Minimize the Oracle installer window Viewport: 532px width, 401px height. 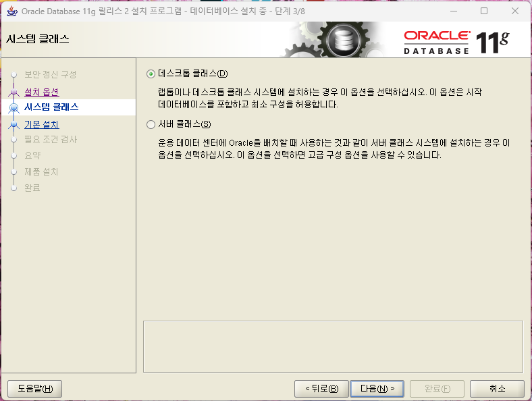454,11
